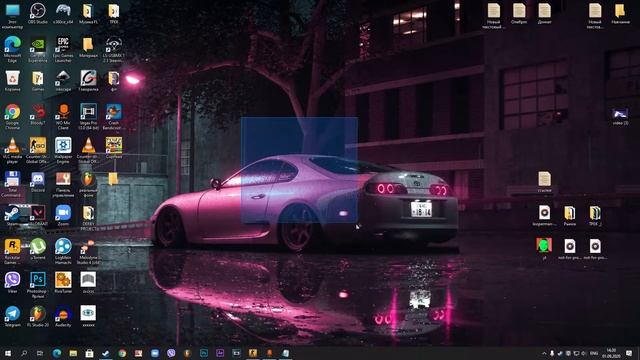Select the LogMeIn Hamachi desktop shortcut
640x360 pixels.
(x=63, y=247)
